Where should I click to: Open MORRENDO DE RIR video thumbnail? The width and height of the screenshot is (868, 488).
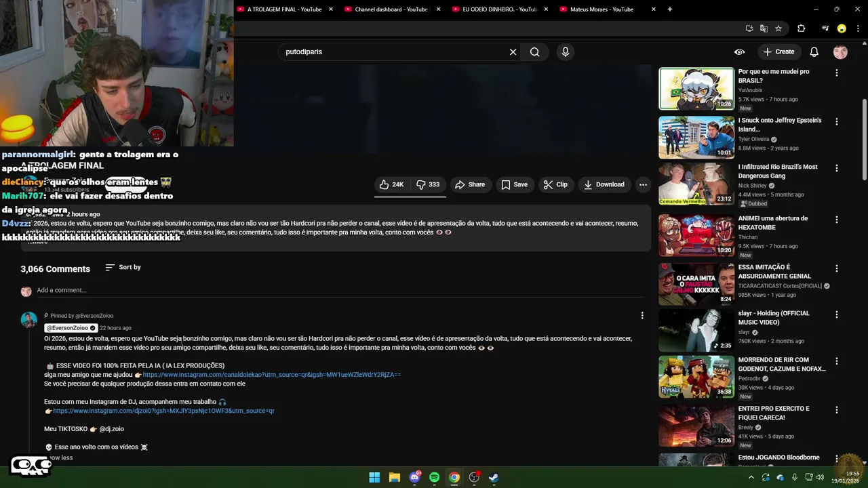point(696,377)
